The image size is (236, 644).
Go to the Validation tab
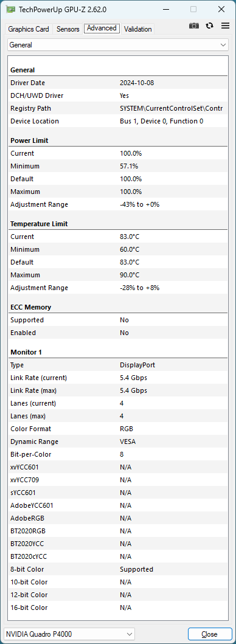137,29
